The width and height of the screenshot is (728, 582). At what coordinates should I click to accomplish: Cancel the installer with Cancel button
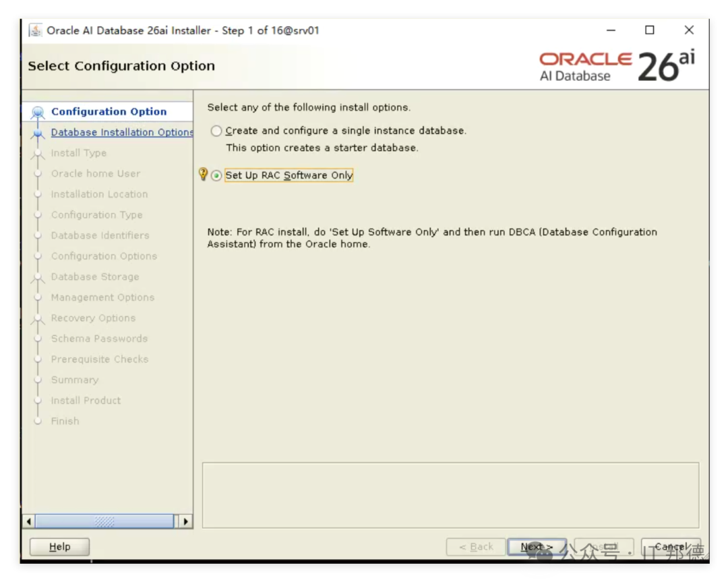[x=671, y=547]
